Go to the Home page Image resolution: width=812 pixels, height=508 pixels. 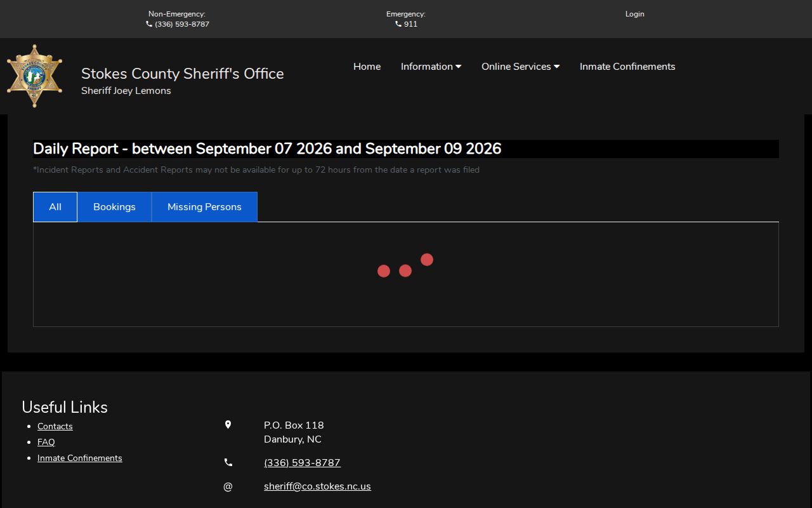[367, 67]
